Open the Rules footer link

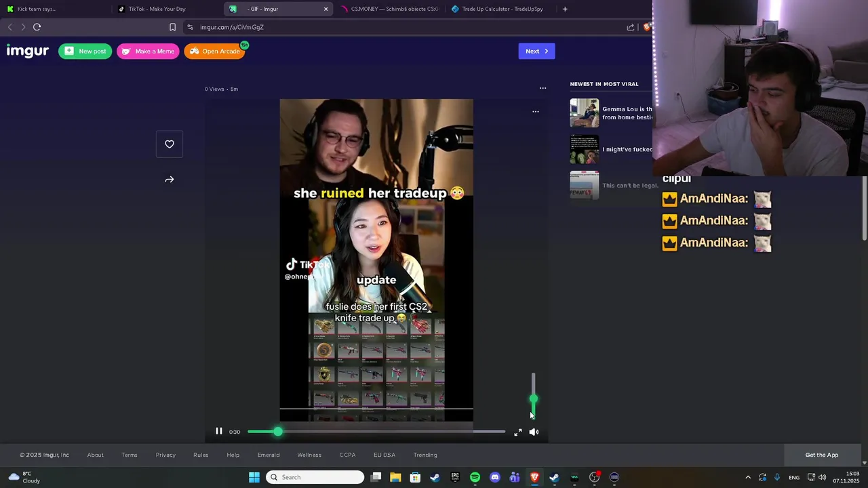pos(201,455)
